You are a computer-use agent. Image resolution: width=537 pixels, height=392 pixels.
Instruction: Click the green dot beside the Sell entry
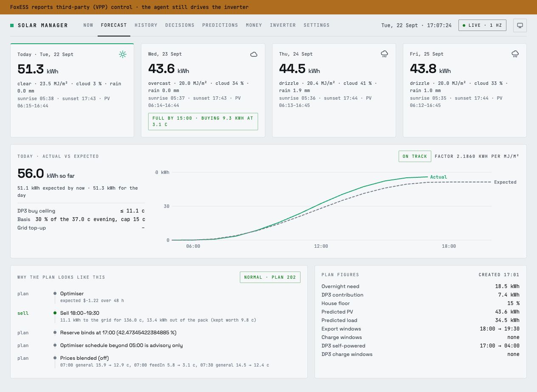pos(55,313)
